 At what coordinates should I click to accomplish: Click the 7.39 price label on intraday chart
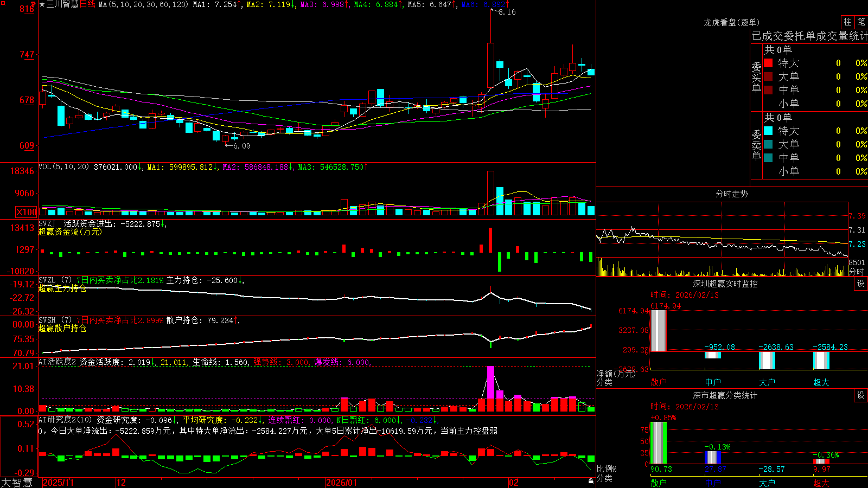[x=857, y=216]
